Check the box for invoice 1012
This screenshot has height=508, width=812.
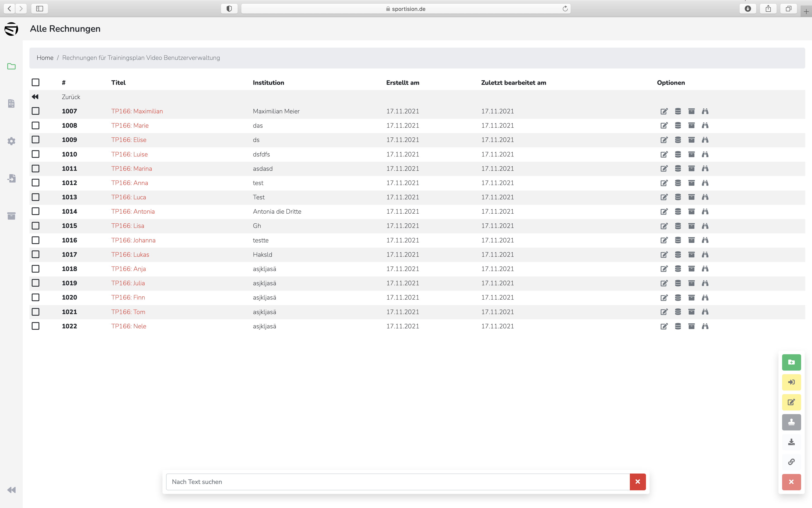36,183
